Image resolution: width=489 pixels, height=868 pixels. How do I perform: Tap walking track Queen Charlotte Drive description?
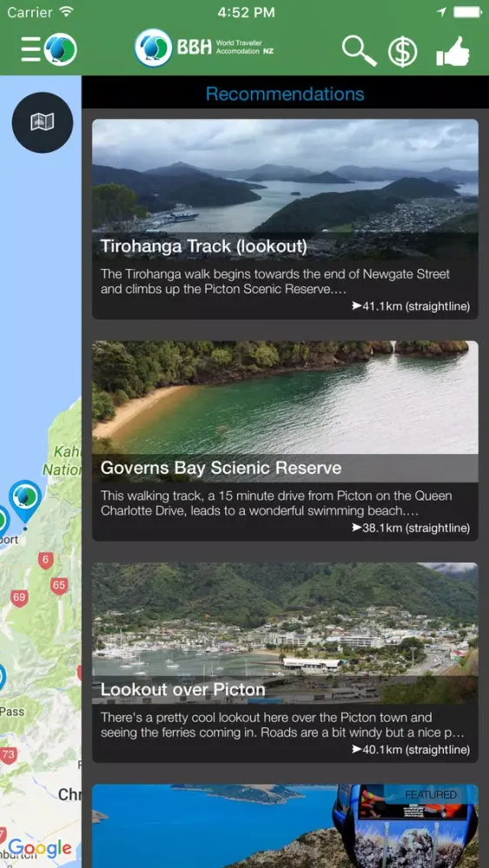tap(276, 503)
